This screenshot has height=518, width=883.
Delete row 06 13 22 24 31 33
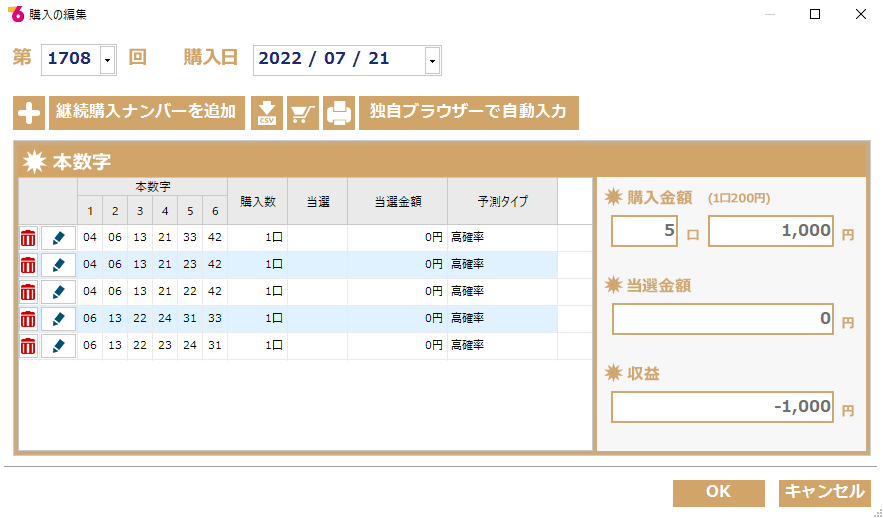(x=28, y=319)
